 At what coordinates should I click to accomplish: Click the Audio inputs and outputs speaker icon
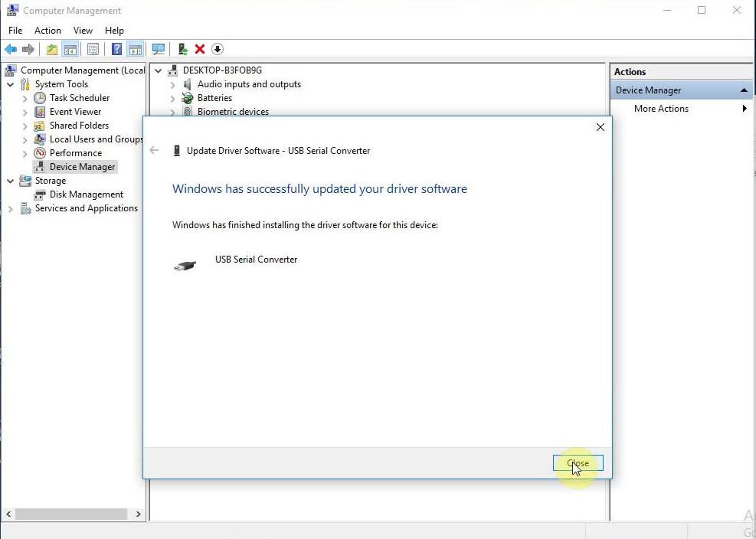(187, 84)
